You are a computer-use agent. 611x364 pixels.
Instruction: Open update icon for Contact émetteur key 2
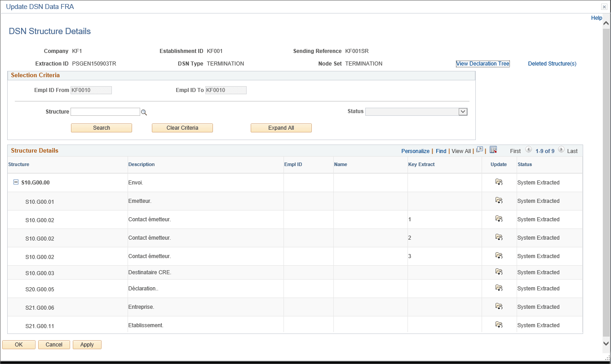[499, 237]
